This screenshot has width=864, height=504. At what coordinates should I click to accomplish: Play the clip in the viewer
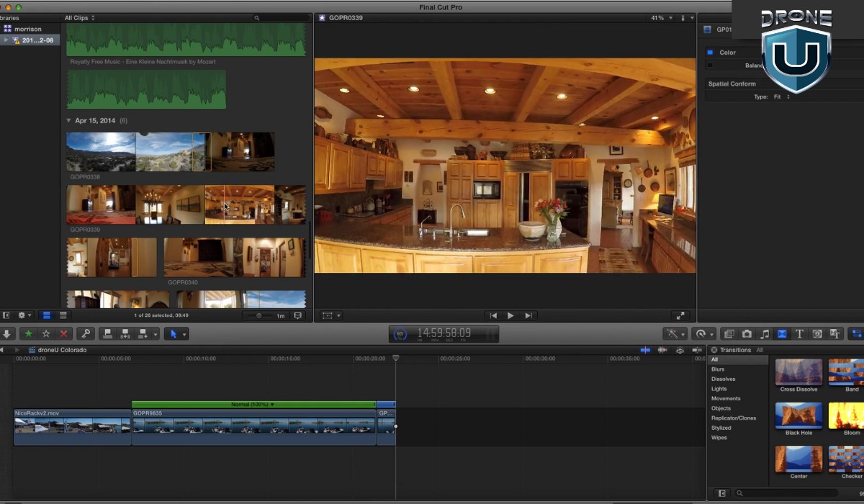[510, 315]
